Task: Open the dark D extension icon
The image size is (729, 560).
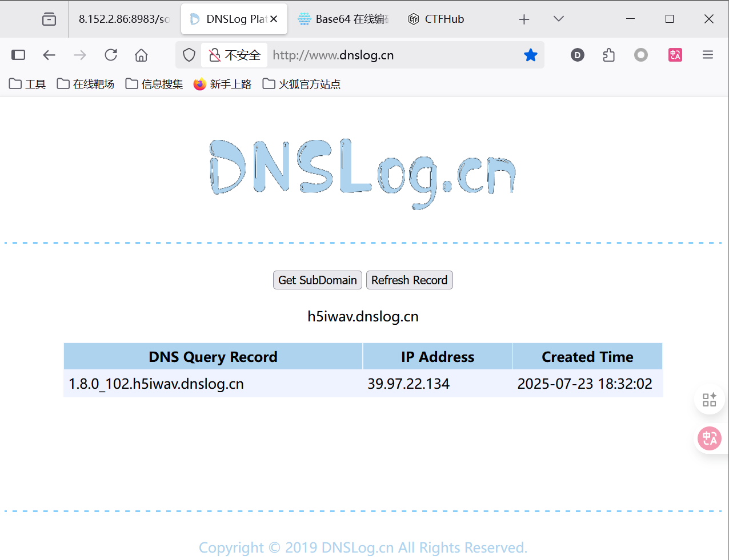Action: [x=578, y=55]
